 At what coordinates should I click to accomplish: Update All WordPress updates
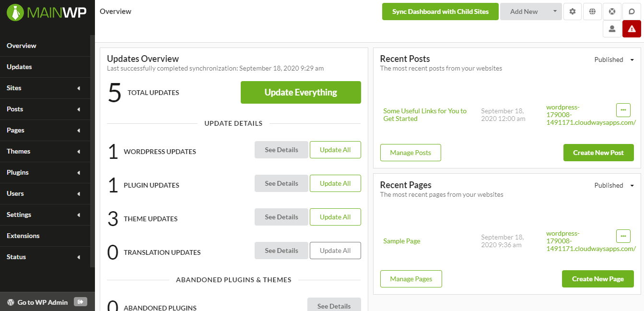pyautogui.click(x=335, y=150)
